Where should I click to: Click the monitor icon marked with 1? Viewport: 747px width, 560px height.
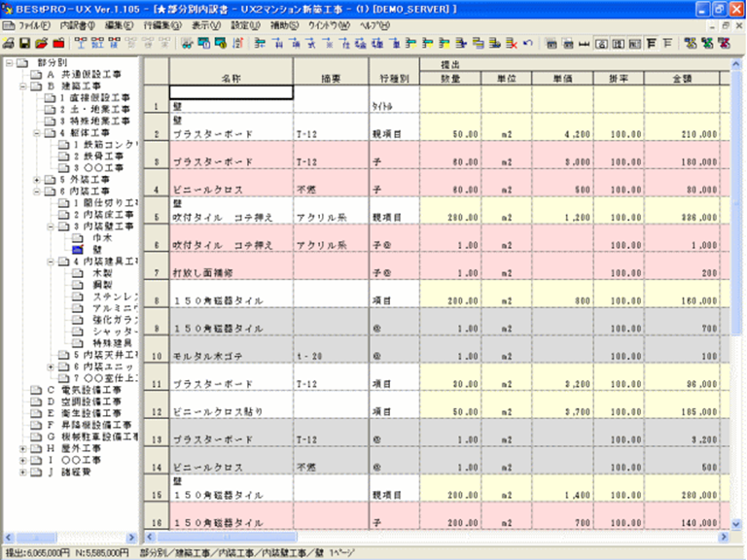pyautogui.click(x=204, y=44)
